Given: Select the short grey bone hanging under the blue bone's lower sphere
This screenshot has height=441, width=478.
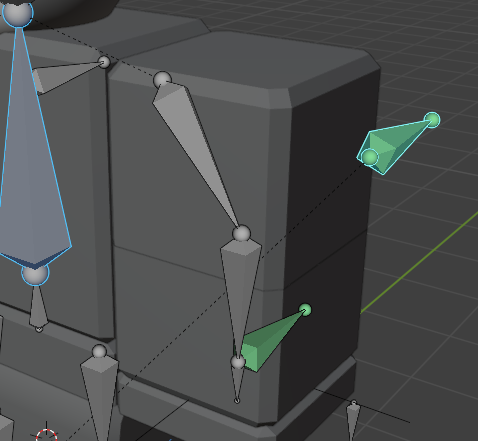Looking at the screenshot, I should point(38,306).
